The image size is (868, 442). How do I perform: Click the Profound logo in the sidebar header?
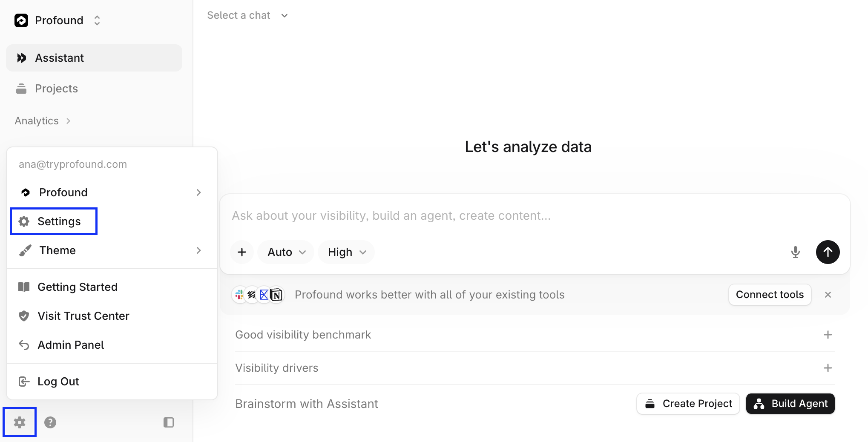[21, 20]
